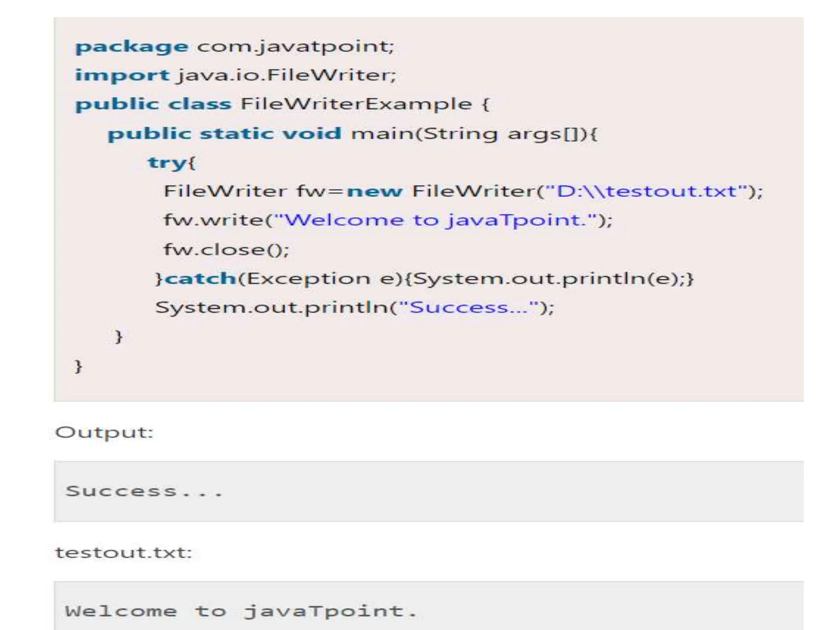Click 'Welcome to javaTpoint.' in file content box
The image size is (840, 630).
tap(240, 611)
